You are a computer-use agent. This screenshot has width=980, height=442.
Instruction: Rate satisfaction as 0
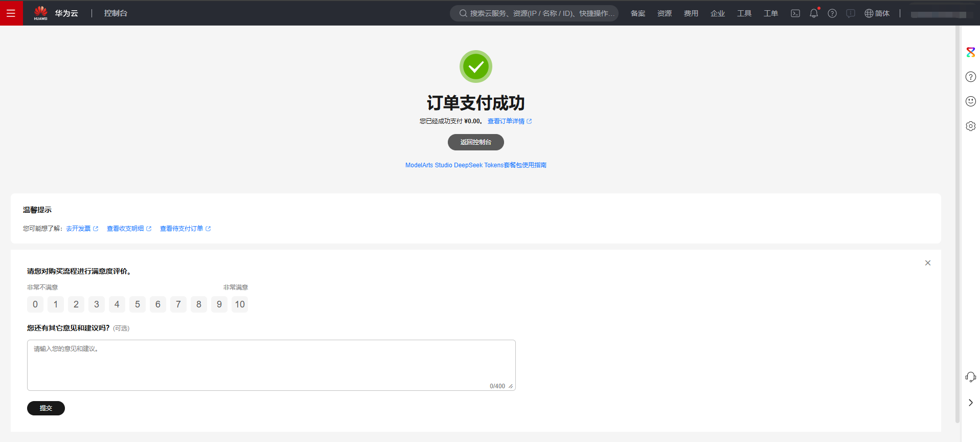point(35,304)
